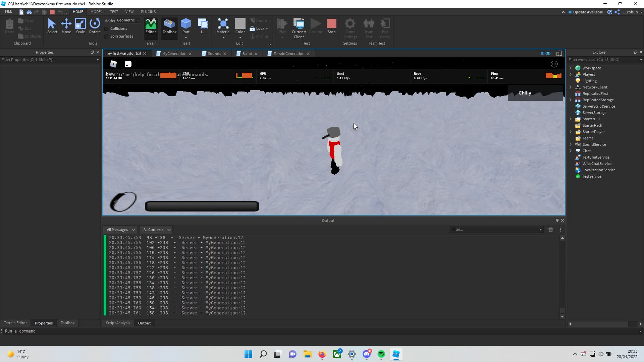Click the Output filter field
Image resolution: width=644 pixels, height=362 pixels.
496,230
